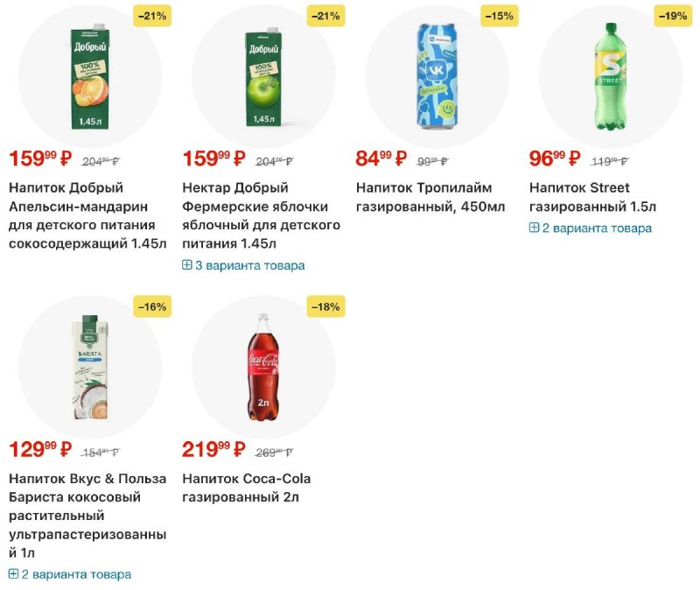Viewport: 700px width, 590px height.
Task: Click the 96.99 ₽ price for the Street drink
Action: point(555,158)
